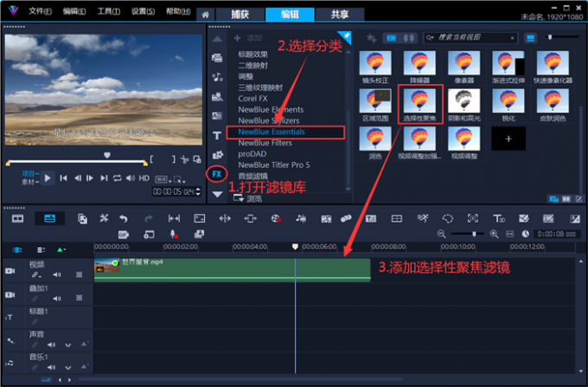Open the FX filter library
588x387 pixels.
216,174
